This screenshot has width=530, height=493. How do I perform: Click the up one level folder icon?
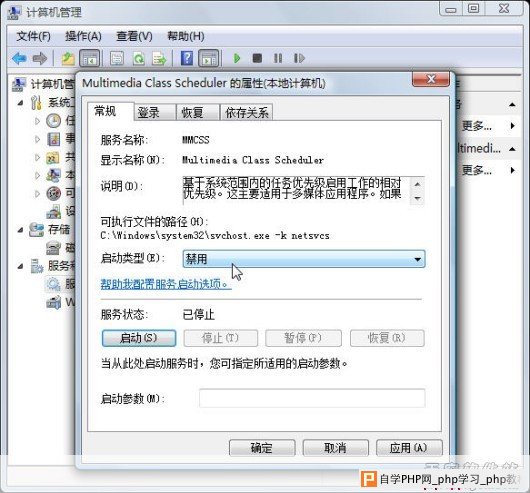pos(68,58)
